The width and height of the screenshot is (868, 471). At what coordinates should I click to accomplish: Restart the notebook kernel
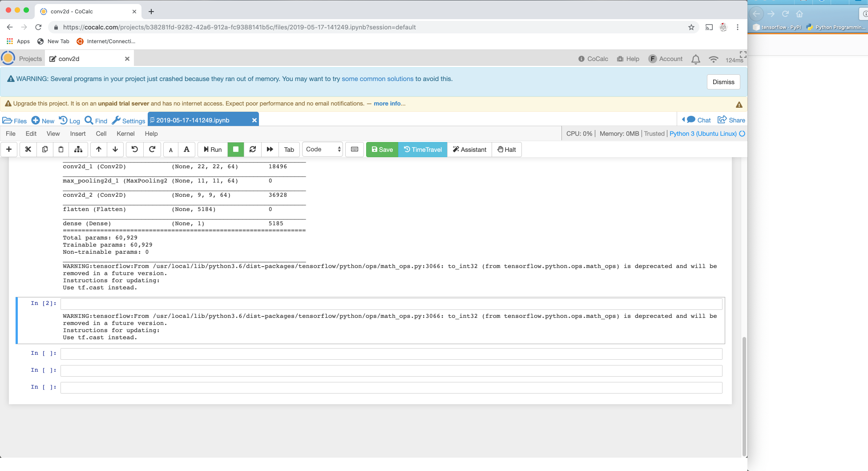(x=253, y=149)
